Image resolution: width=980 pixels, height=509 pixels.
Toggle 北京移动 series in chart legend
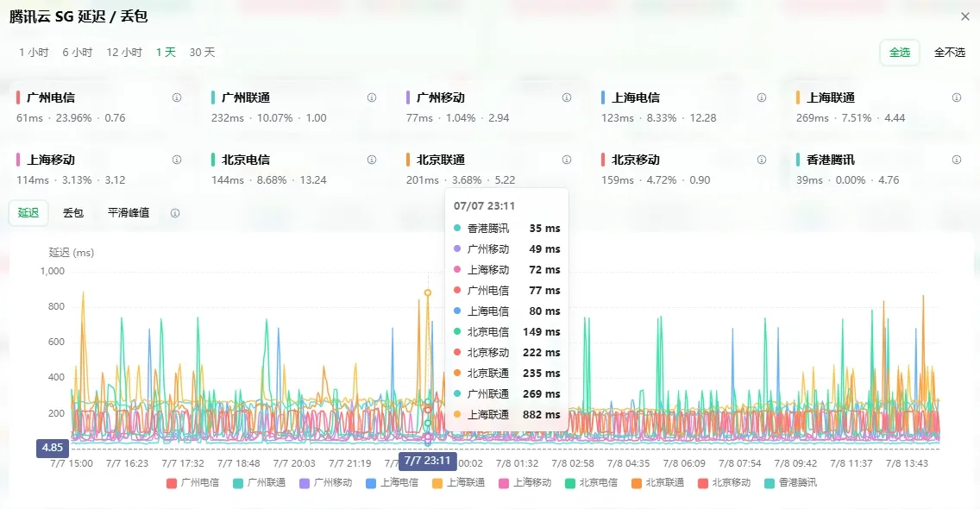pos(725,483)
